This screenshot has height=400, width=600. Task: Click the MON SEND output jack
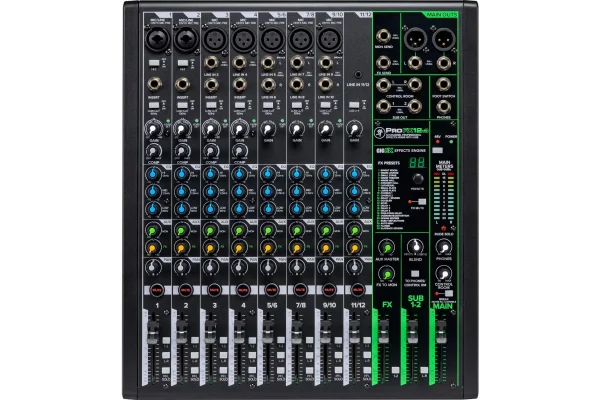[383, 36]
